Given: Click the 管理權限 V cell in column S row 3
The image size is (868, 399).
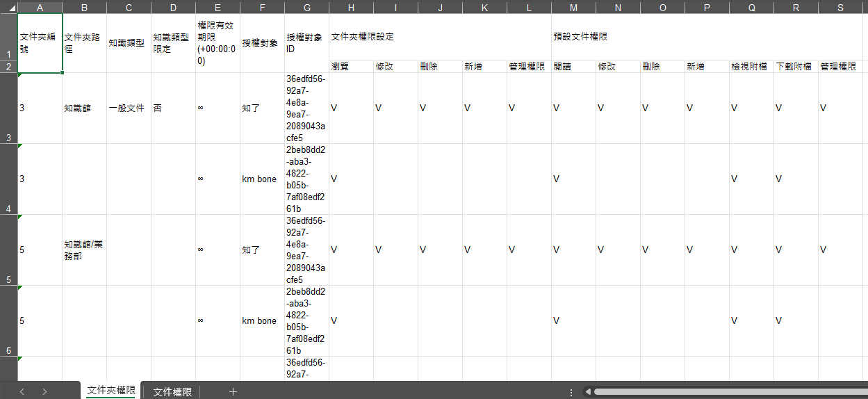Looking at the screenshot, I should [x=823, y=108].
